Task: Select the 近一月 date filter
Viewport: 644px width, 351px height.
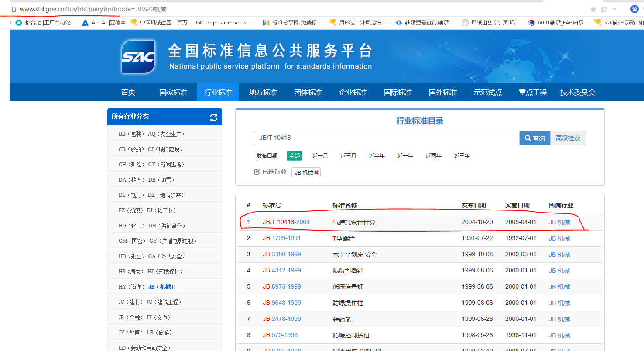Action: tap(320, 156)
